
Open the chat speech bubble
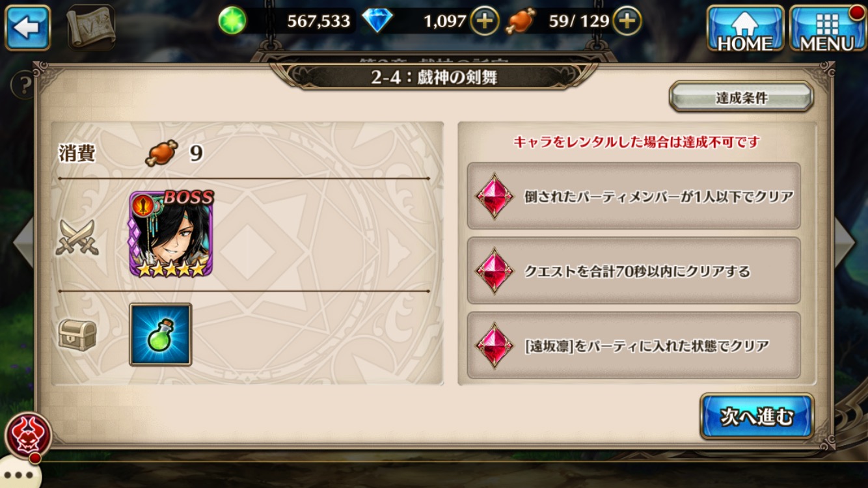tap(18, 474)
